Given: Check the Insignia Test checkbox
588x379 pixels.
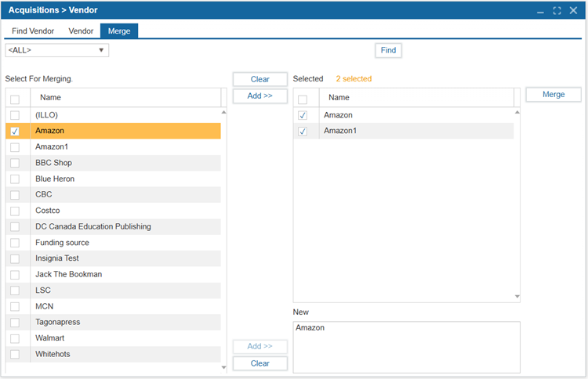Looking at the screenshot, I should (x=15, y=258).
